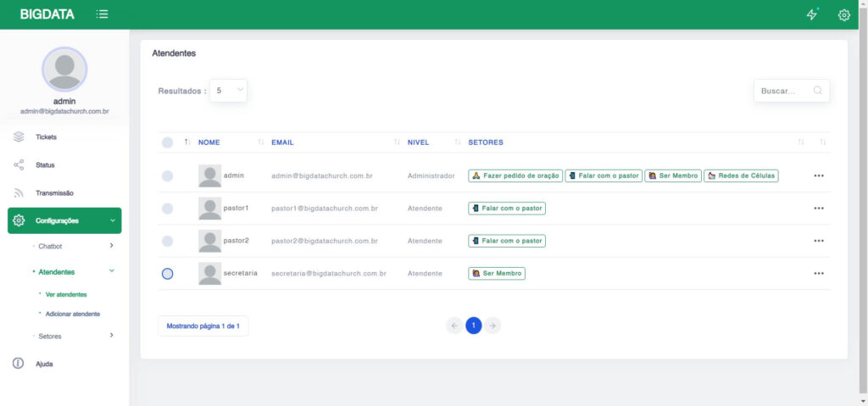Click the 'Administrador' level cell
Image resolution: width=868 pixels, height=406 pixels.
tap(431, 175)
